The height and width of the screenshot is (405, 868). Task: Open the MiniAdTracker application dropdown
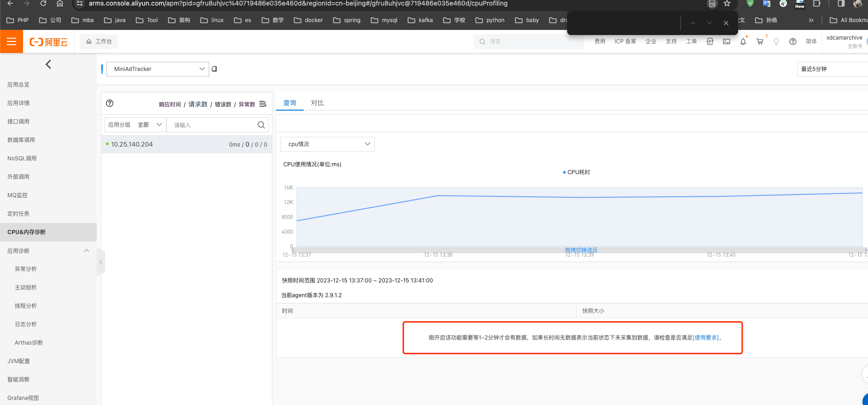tap(158, 69)
